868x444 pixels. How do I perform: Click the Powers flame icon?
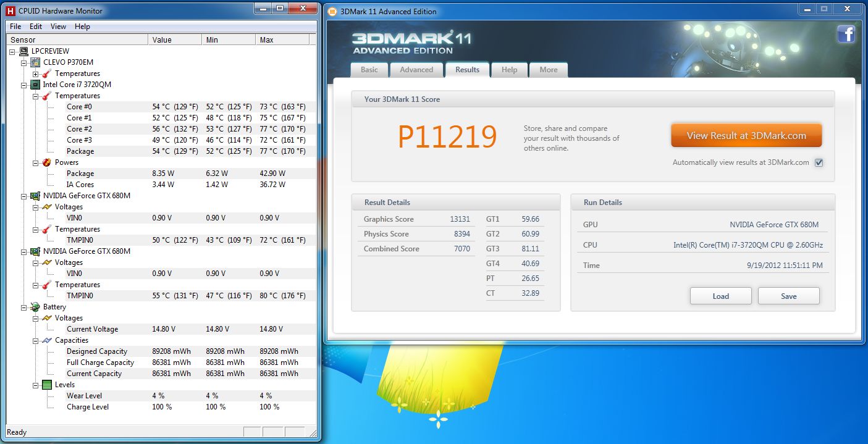coord(47,162)
